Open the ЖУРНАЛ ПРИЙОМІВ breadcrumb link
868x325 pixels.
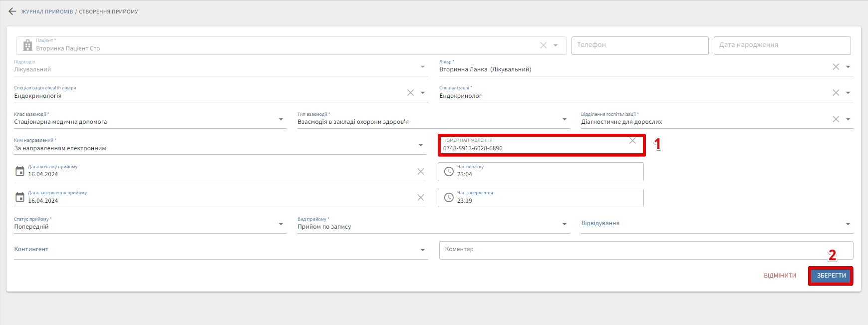[x=47, y=11]
